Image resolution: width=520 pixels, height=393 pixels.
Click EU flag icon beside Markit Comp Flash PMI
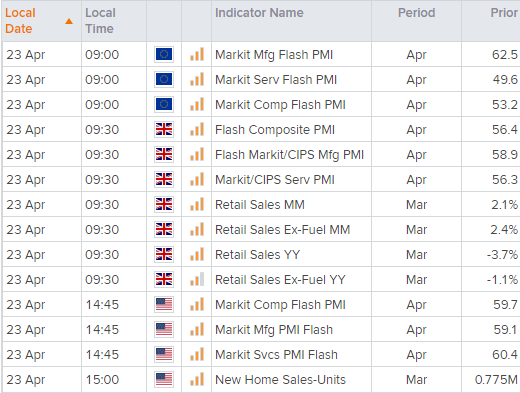(164, 104)
